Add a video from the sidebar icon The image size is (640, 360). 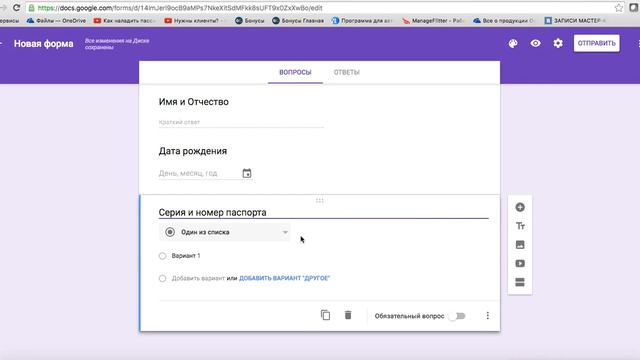tap(520, 263)
